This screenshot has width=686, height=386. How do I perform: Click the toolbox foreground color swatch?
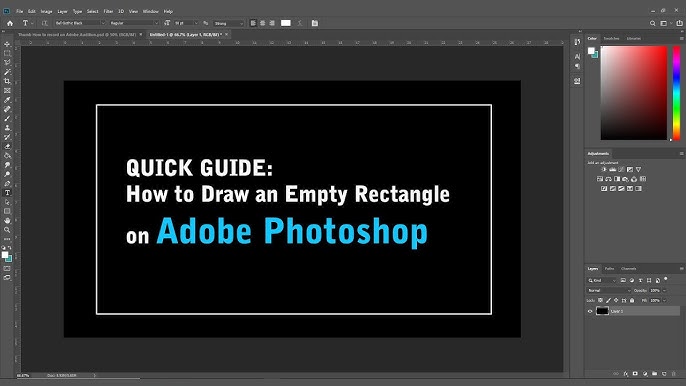(5, 255)
